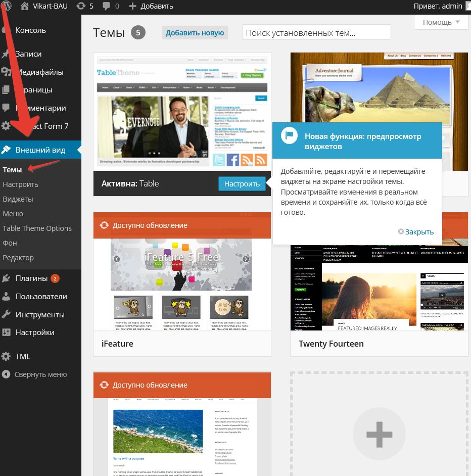The width and height of the screenshot is (471, 476).
Task: Click Добавить новую button
Action: coord(195,33)
